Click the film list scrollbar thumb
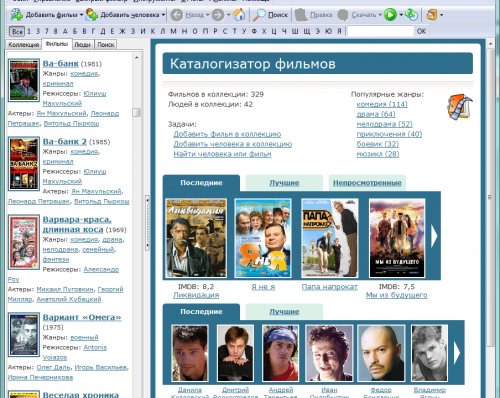The width and height of the screenshot is (500, 398). tap(136, 112)
